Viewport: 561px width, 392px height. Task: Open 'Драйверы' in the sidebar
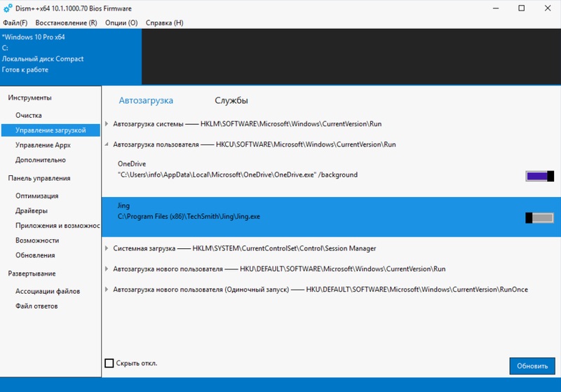coord(32,211)
